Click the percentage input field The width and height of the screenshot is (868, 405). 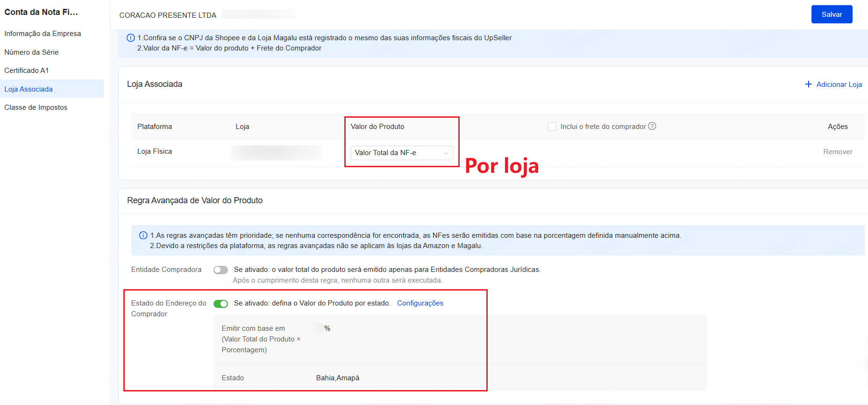pos(318,328)
